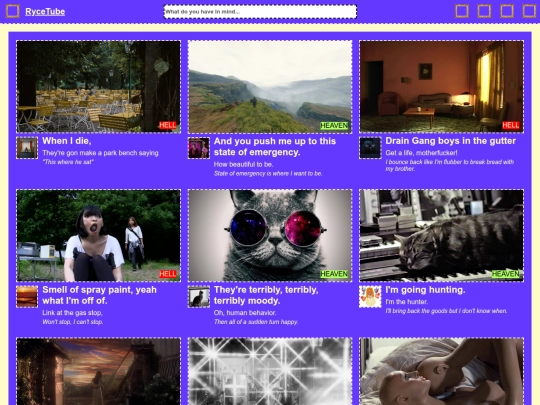Click the "Link at the gas stop," line
This screenshot has width=540, height=405.
tap(72, 313)
